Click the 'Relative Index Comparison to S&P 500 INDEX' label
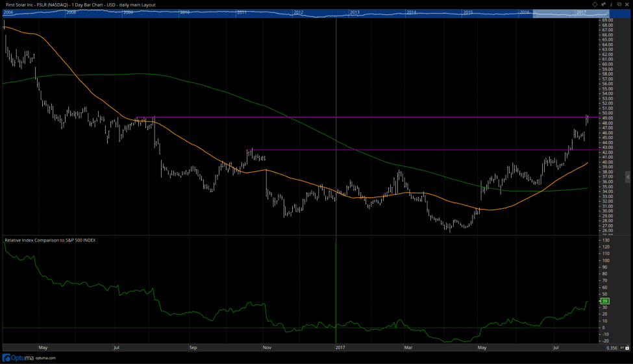The height and width of the screenshot is (364, 633). [50, 240]
